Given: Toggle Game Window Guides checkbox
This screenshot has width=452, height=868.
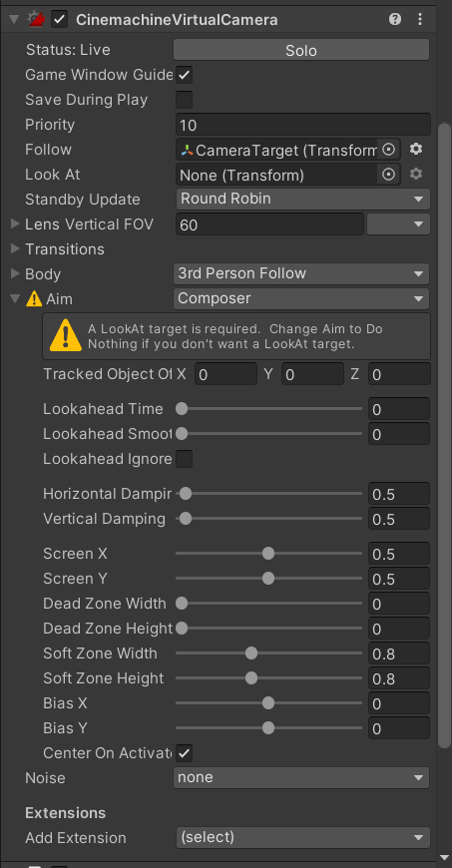Looking at the screenshot, I should 184,75.
